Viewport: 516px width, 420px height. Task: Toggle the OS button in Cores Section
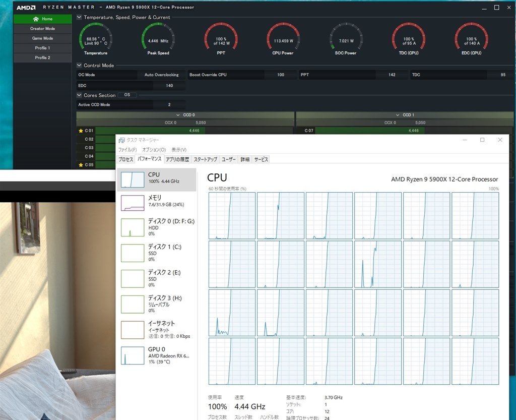(127, 95)
